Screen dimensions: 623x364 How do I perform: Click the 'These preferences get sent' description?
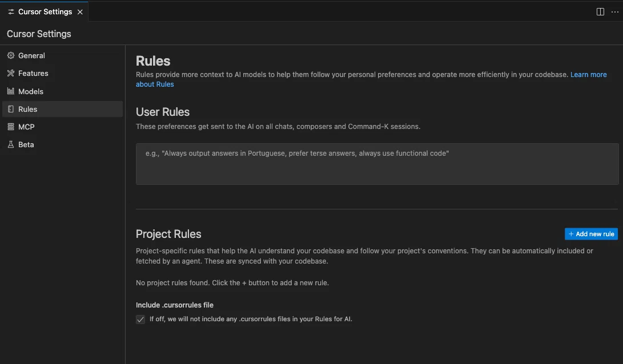pyautogui.click(x=278, y=127)
